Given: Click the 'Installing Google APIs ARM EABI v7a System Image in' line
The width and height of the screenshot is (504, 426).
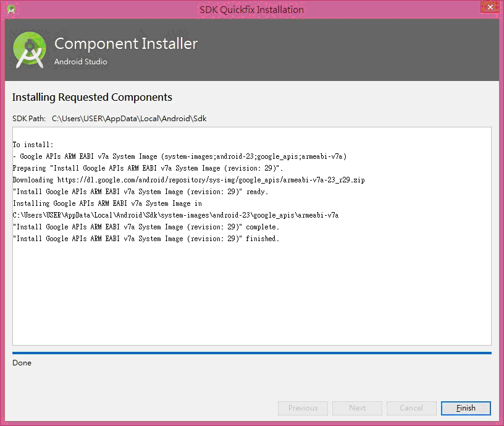Looking at the screenshot, I should pyautogui.click(x=107, y=203).
